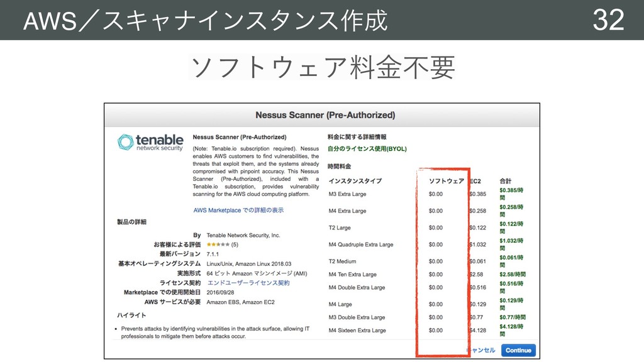
Task: Click the $0.061/時間 total price
Action: [x=511, y=261]
